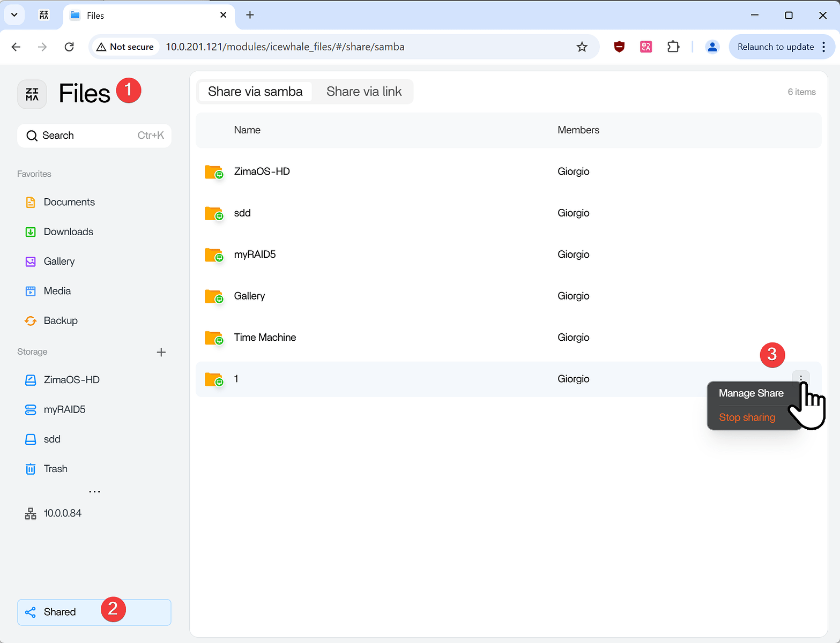
Task: Click the Members column header
Action: coord(578,130)
